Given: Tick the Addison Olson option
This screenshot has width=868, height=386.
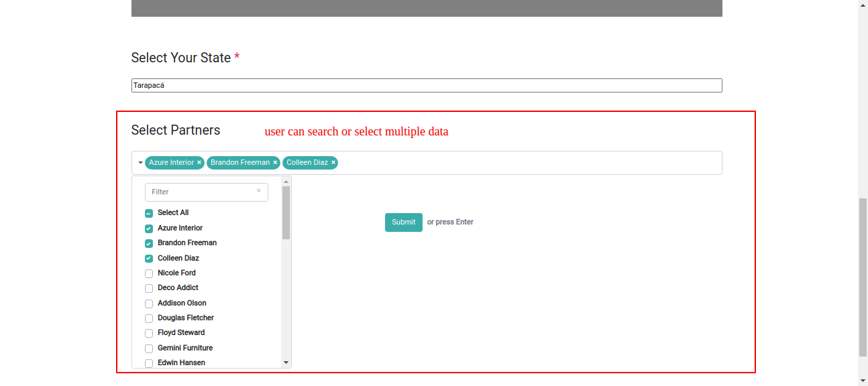Looking at the screenshot, I should coord(149,304).
